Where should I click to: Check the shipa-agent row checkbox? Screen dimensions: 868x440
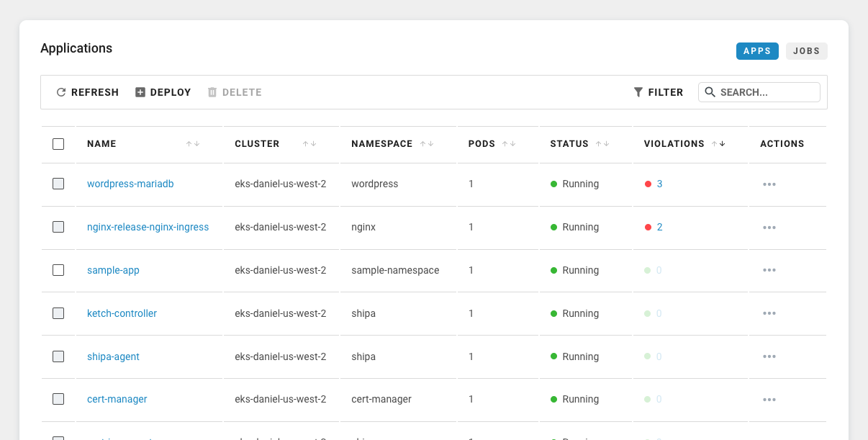pos(58,356)
